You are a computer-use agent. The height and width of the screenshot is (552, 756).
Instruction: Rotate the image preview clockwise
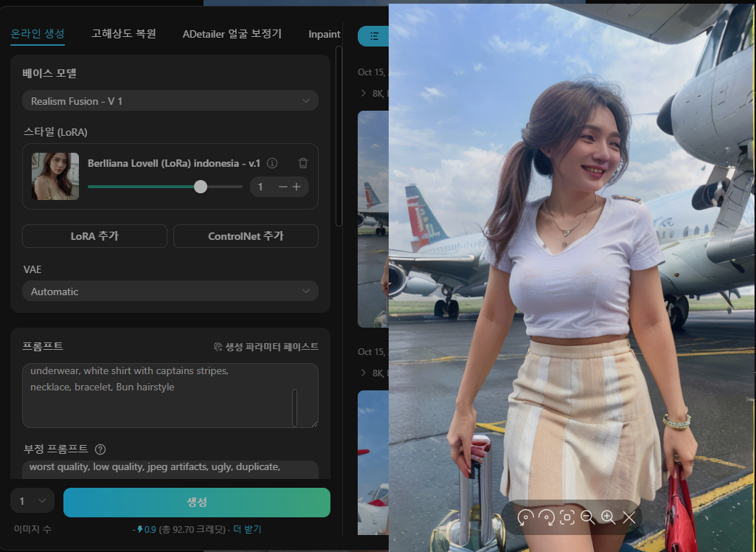pyautogui.click(x=547, y=518)
